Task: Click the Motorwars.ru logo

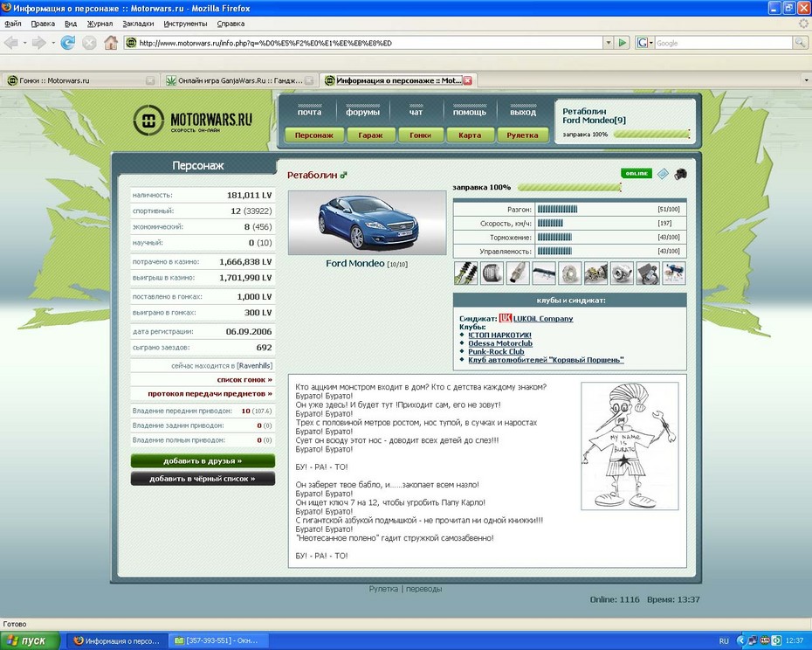Action: click(x=192, y=121)
